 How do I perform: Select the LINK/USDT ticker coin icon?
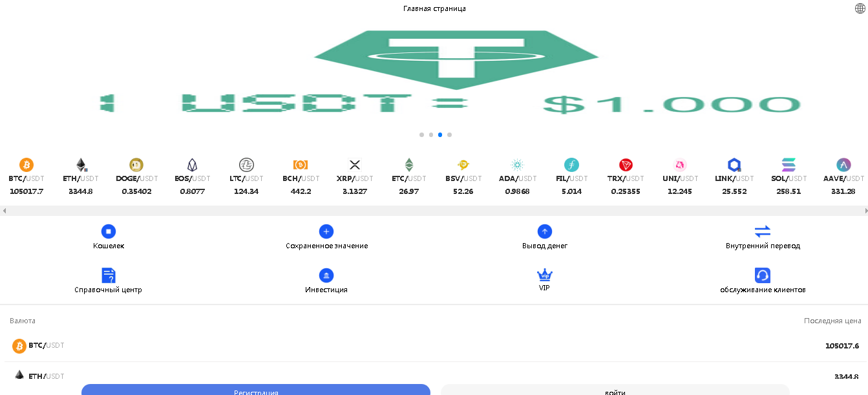[x=734, y=165]
